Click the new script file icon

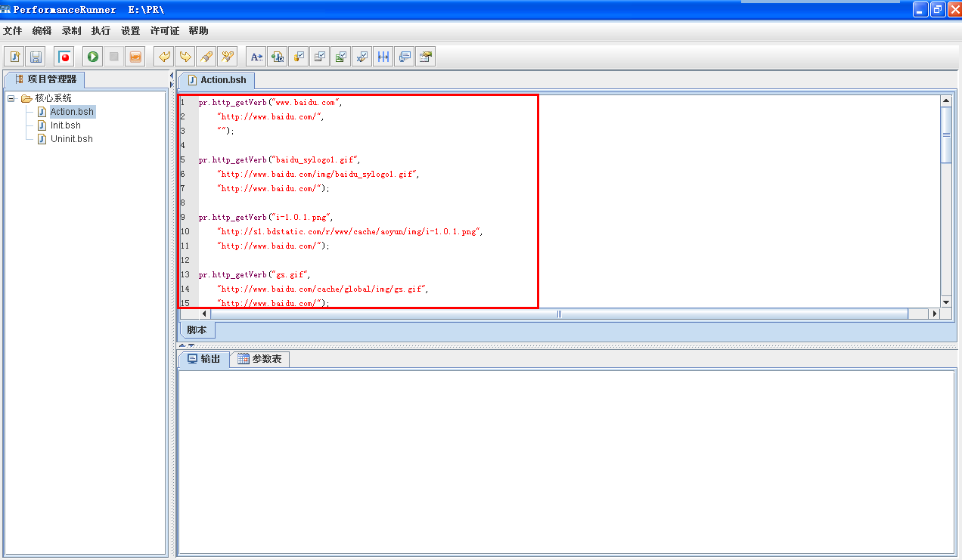(14, 57)
